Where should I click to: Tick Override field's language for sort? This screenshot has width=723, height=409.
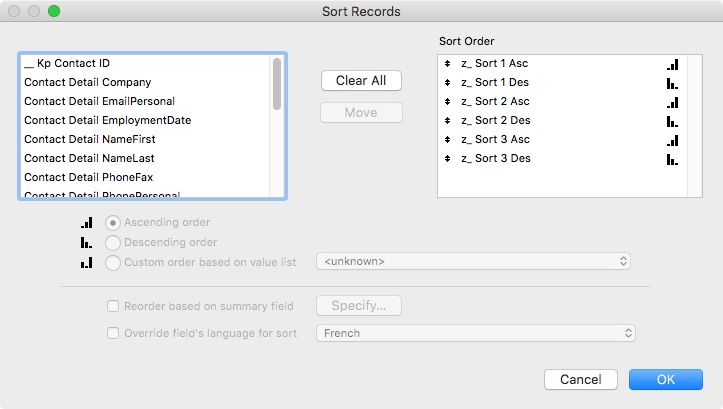113,333
